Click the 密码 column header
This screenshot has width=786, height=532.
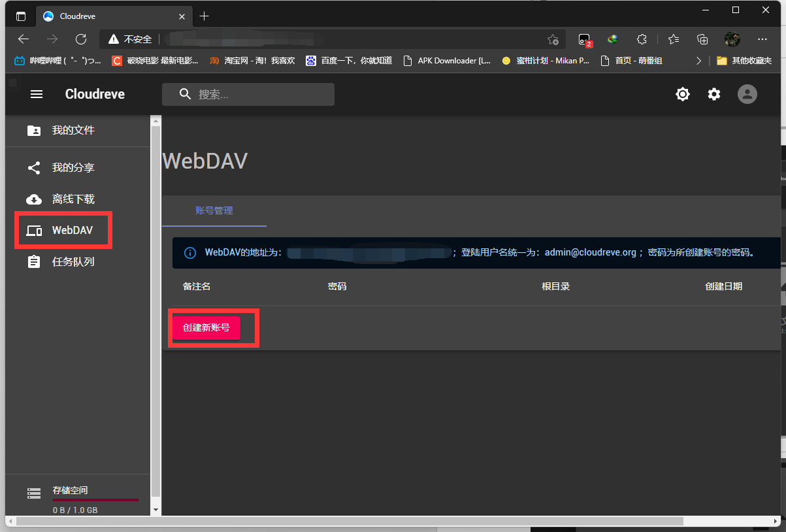click(x=337, y=286)
